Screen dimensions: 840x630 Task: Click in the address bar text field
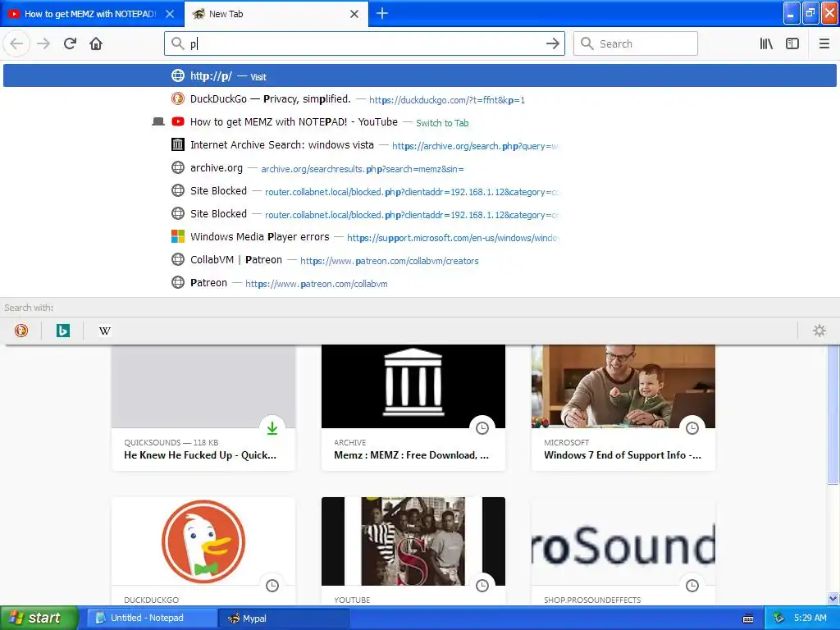(x=364, y=43)
